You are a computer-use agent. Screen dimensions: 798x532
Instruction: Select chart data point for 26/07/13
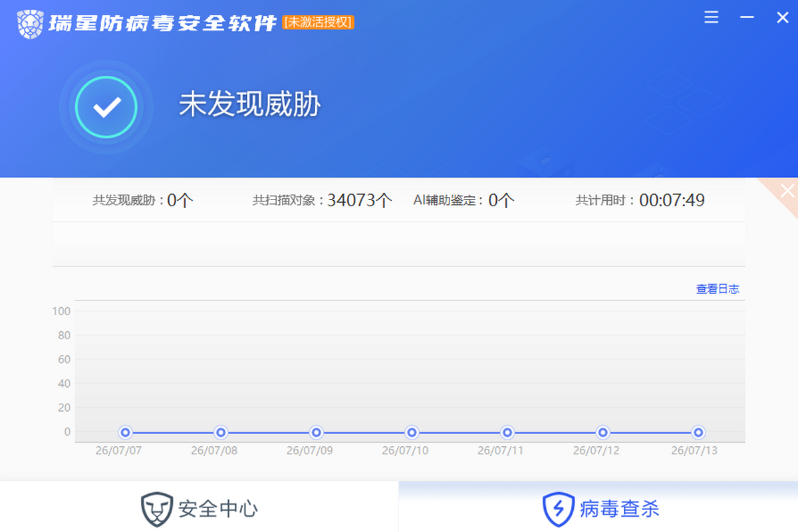(x=698, y=432)
